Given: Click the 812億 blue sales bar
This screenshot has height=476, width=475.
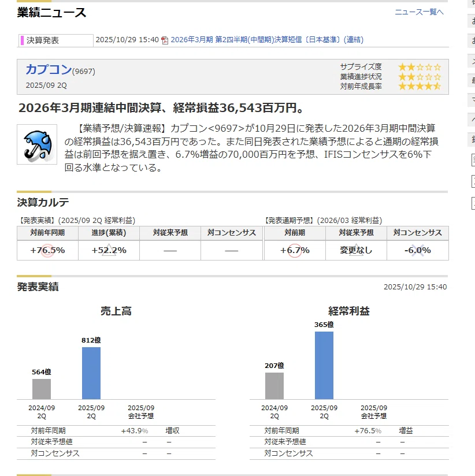Looking at the screenshot, I should click(x=91, y=373).
